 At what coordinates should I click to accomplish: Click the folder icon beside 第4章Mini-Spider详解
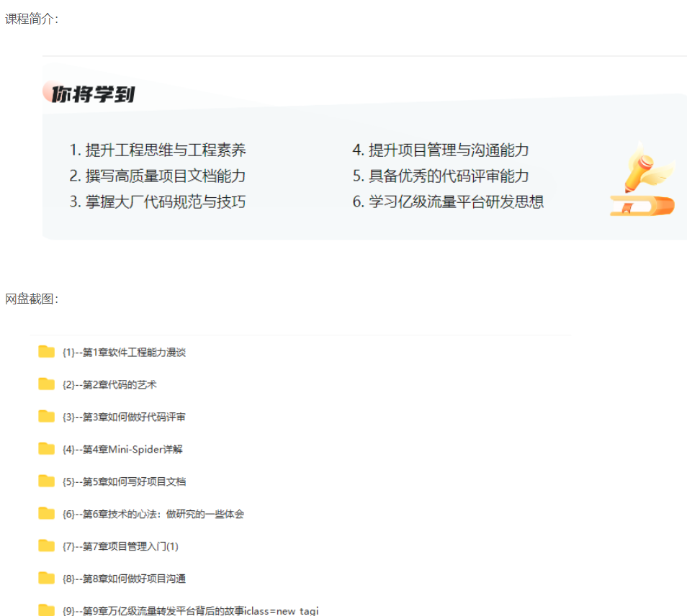(45, 449)
